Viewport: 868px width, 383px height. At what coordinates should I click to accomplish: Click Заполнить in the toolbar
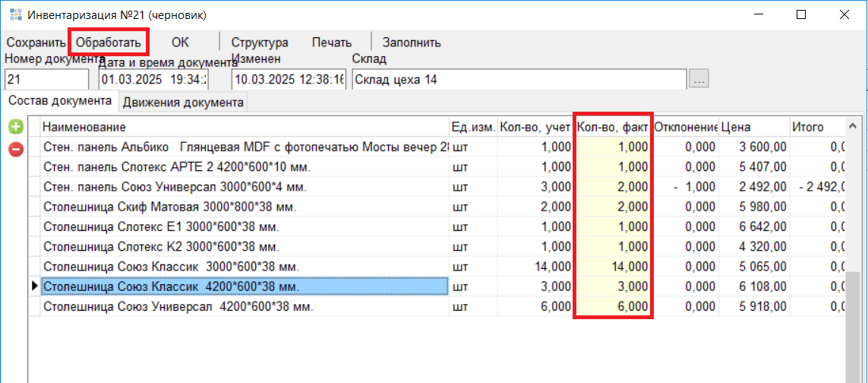[x=412, y=43]
